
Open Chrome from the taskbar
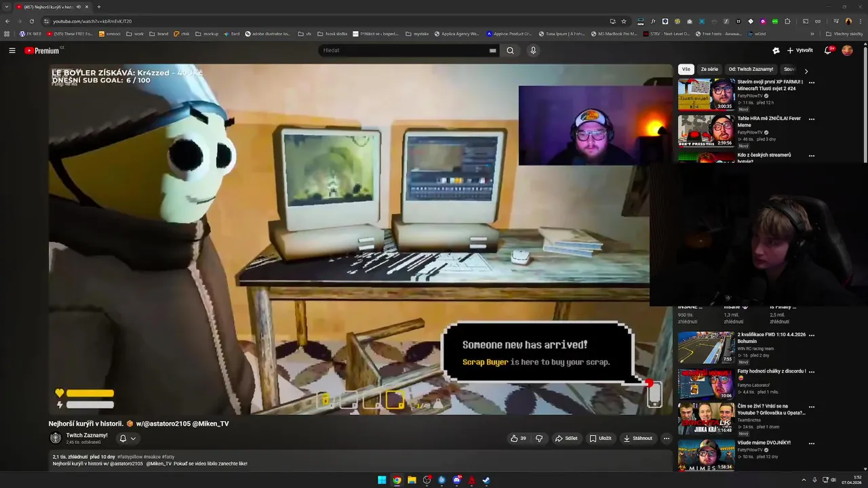coord(397,481)
